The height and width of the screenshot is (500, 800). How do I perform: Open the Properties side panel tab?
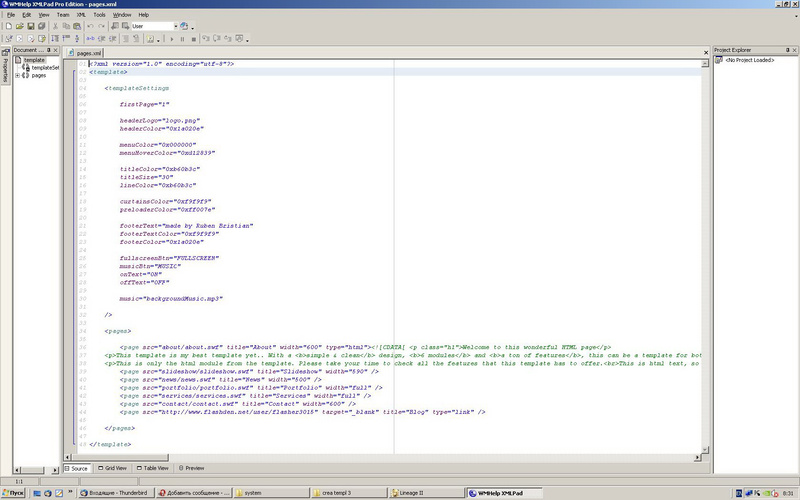(5, 67)
